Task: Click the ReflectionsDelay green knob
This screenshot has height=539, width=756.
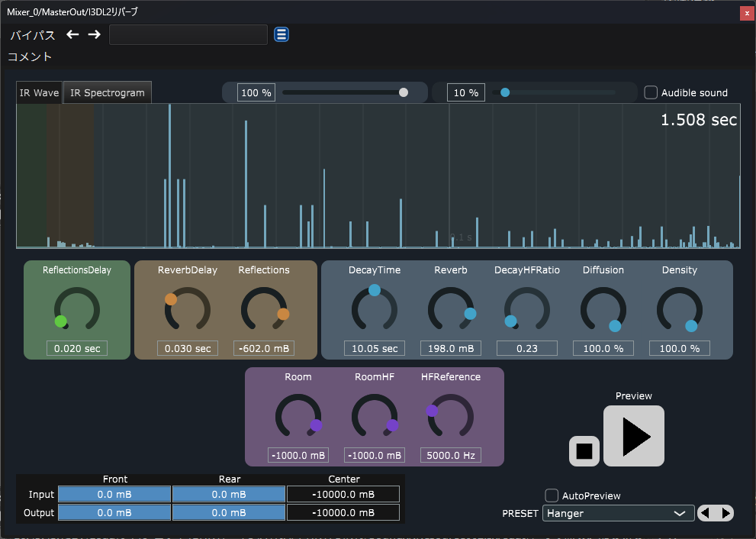Action: (77, 310)
